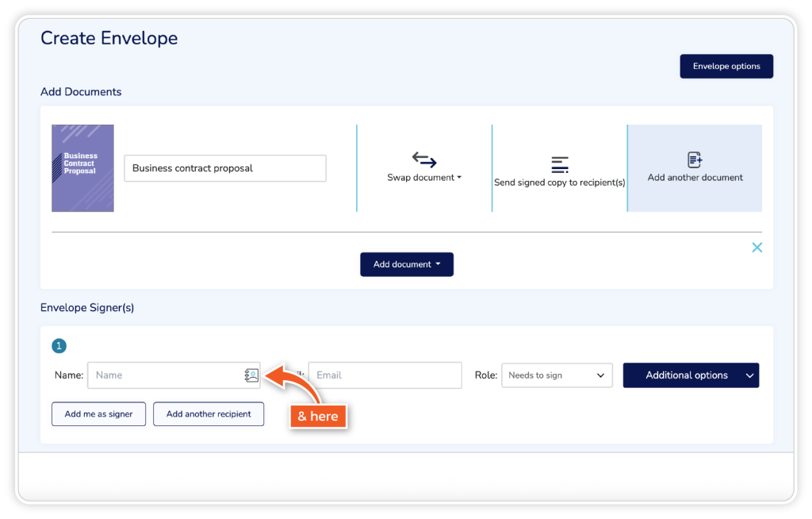Toggle Send signed copy to recipient(s) option
The width and height of the screenshot is (812, 519).
pos(560,182)
